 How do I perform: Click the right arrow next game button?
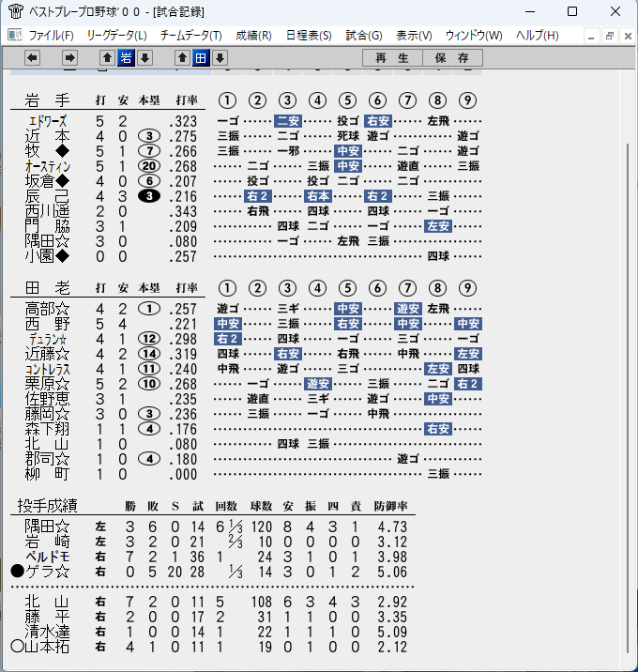69,58
